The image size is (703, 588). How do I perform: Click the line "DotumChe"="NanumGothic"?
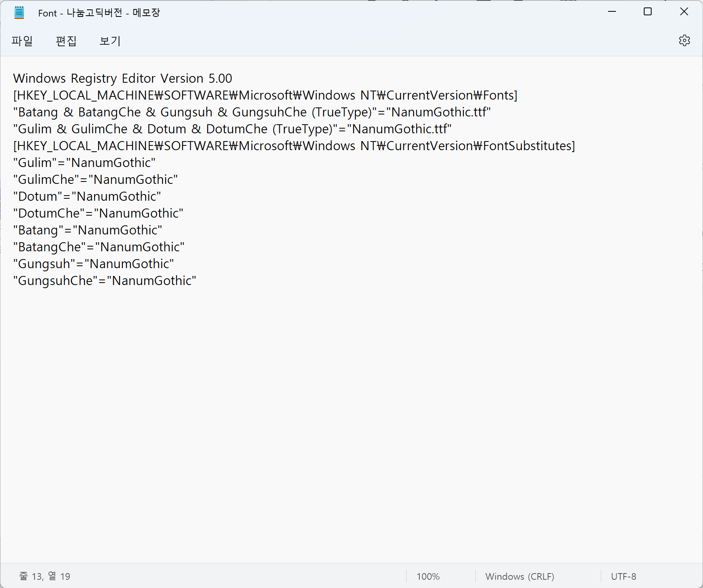pyautogui.click(x=98, y=213)
